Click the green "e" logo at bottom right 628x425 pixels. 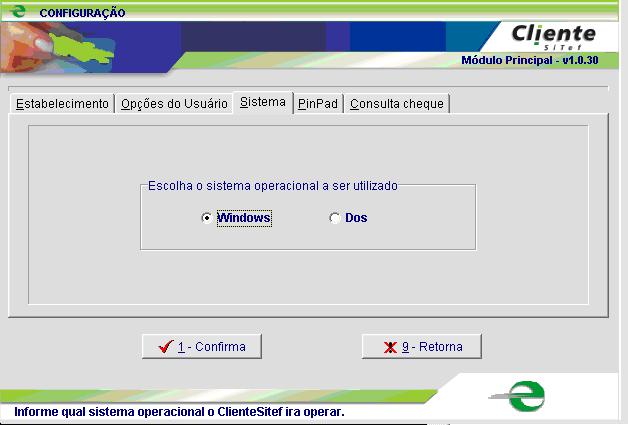click(524, 395)
